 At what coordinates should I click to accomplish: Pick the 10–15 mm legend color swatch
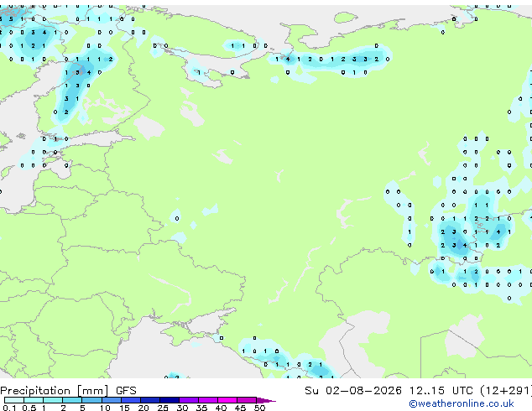click(x=112, y=400)
